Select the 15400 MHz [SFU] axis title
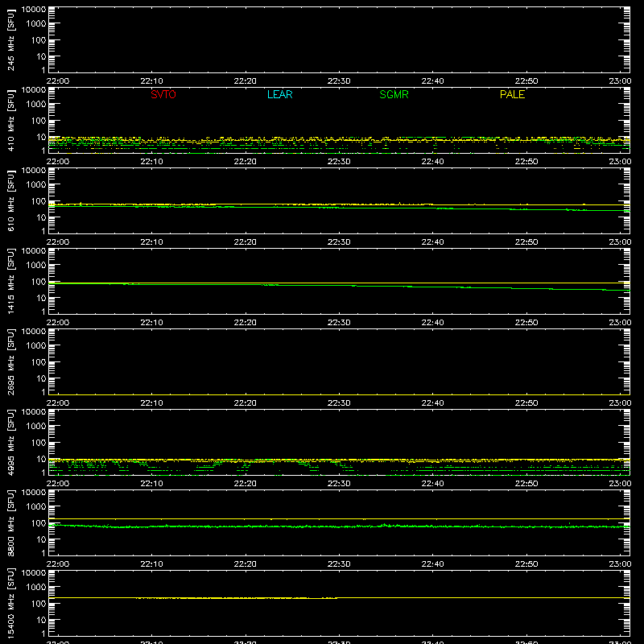644x644 pixels. coord(10,603)
